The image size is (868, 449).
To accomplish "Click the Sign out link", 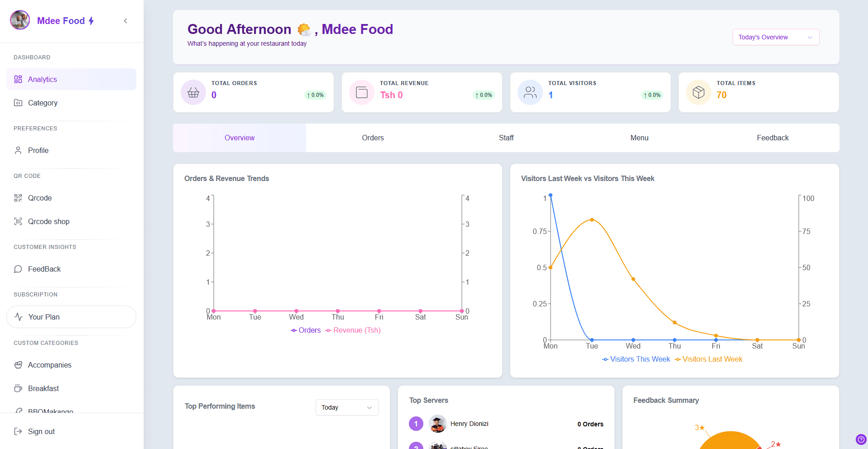I will (x=41, y=431).
